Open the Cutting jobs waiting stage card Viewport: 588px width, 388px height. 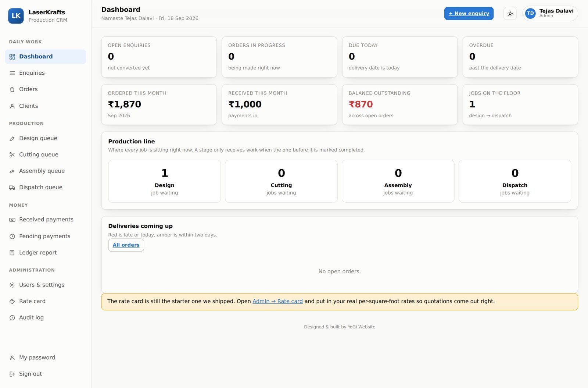(x=281, y=181)
